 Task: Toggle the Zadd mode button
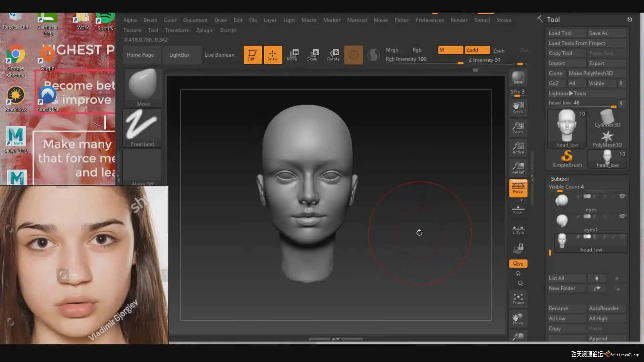click(477, 50)
